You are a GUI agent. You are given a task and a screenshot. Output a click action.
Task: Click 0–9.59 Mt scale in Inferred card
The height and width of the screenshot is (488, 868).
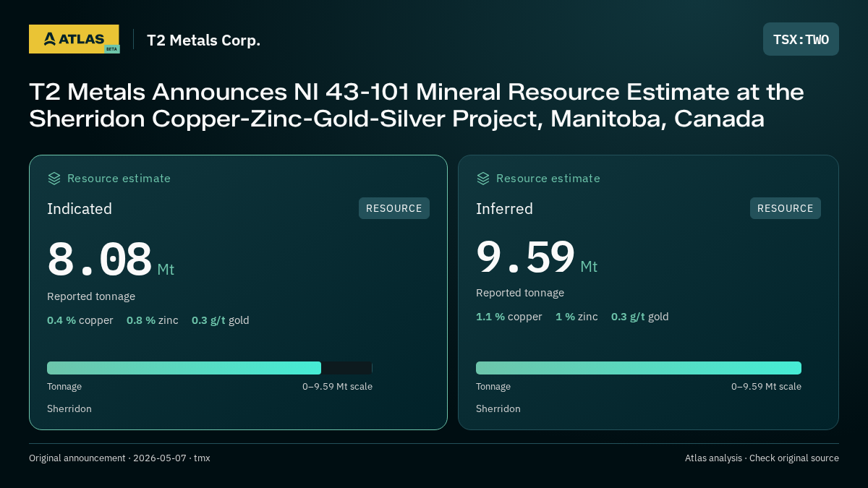(x=766, y=387)
